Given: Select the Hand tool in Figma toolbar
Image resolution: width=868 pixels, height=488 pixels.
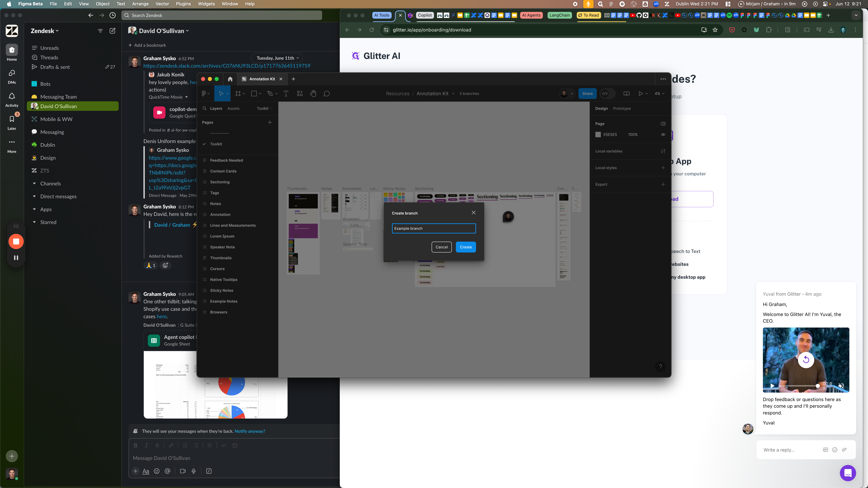Looking at the screenshot, I should coord(313,94).
